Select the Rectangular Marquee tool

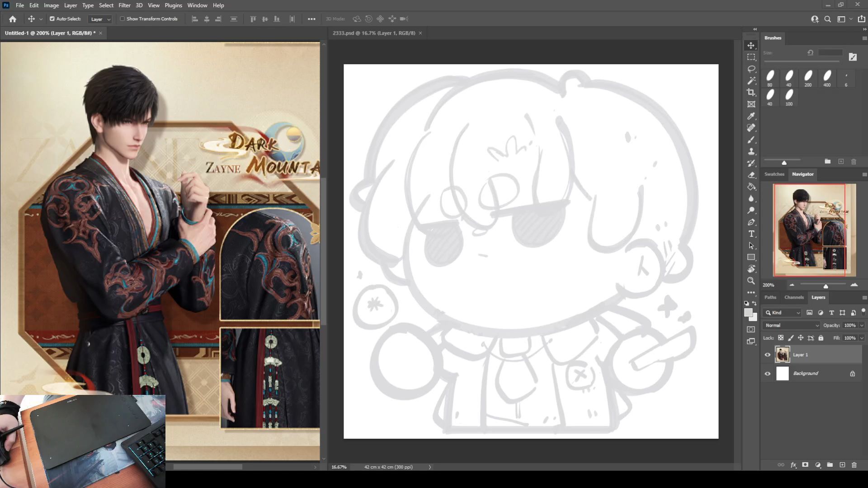(751, 57)
